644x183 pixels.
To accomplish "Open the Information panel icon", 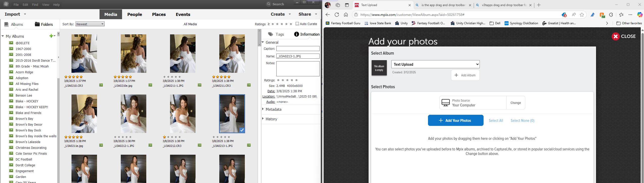I will [297, 34].
